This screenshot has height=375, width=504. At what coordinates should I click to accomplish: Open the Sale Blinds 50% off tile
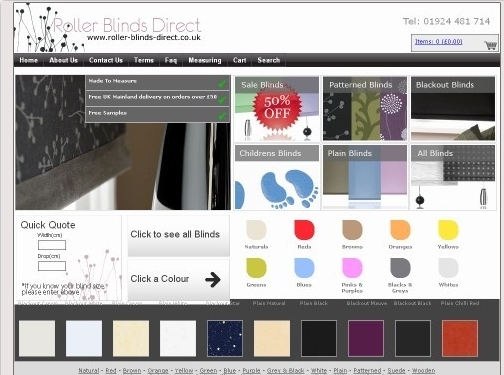tap(277, 109)
